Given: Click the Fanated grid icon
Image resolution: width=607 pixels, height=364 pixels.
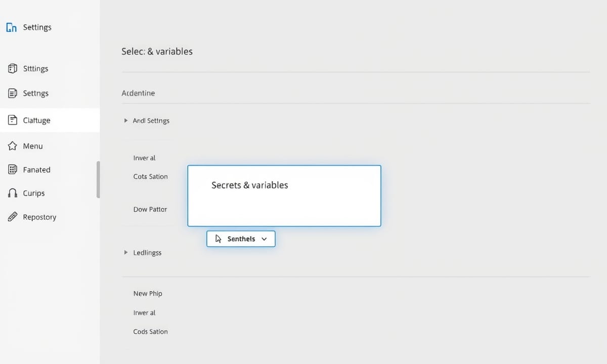Looking at the screenshot, I should tap(13, 170).
